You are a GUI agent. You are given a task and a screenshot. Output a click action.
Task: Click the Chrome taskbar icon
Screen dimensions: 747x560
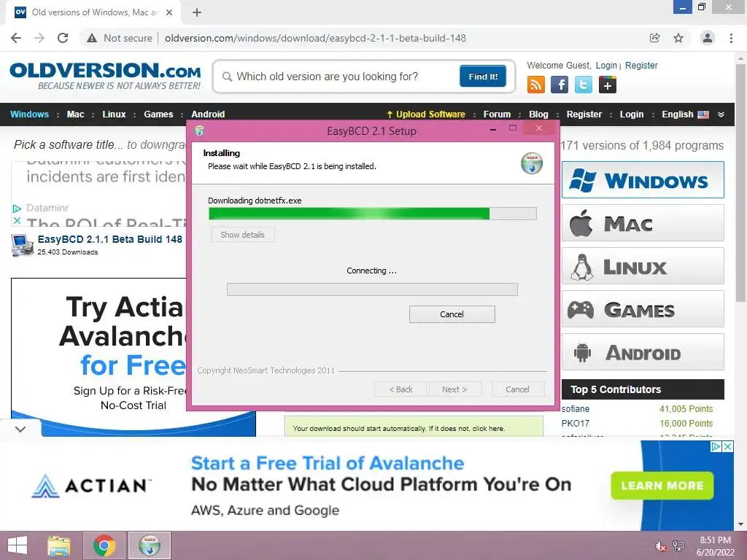tap(104, 545)
